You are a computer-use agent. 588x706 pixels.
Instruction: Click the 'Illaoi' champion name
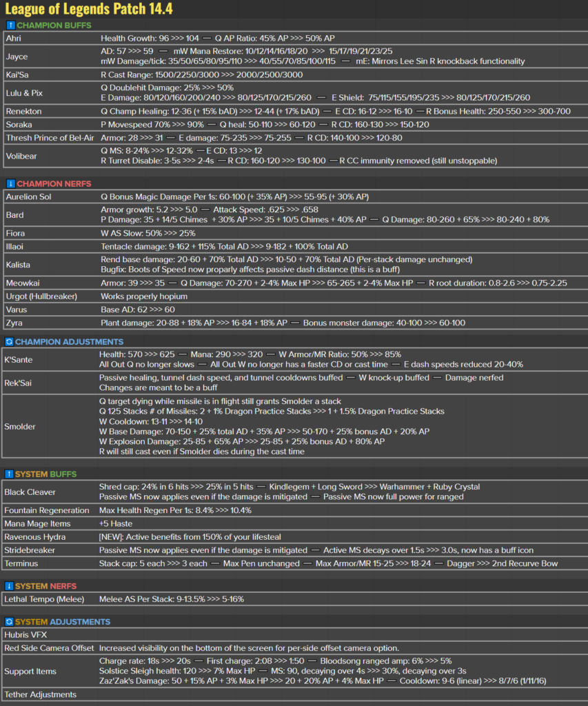(14, 246)
